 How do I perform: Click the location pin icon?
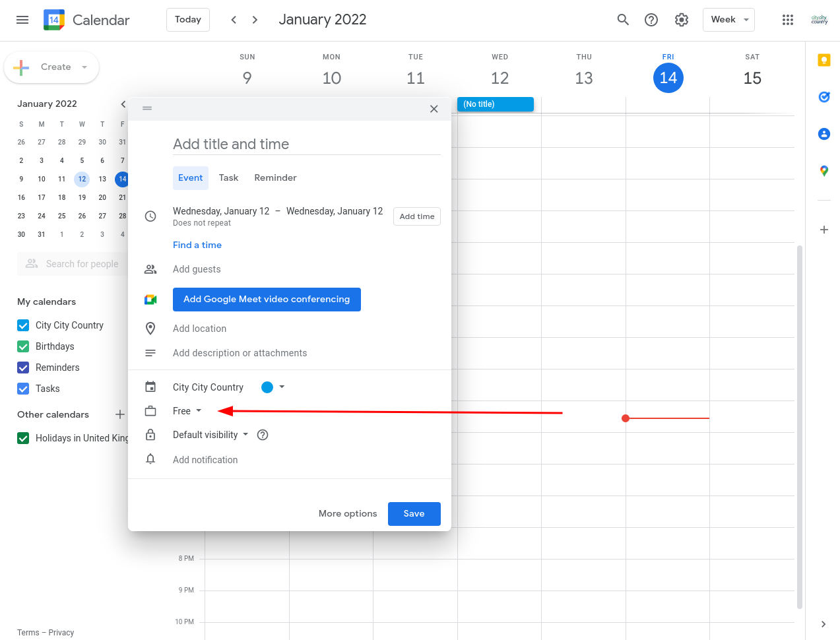click(x=150, y=329)
